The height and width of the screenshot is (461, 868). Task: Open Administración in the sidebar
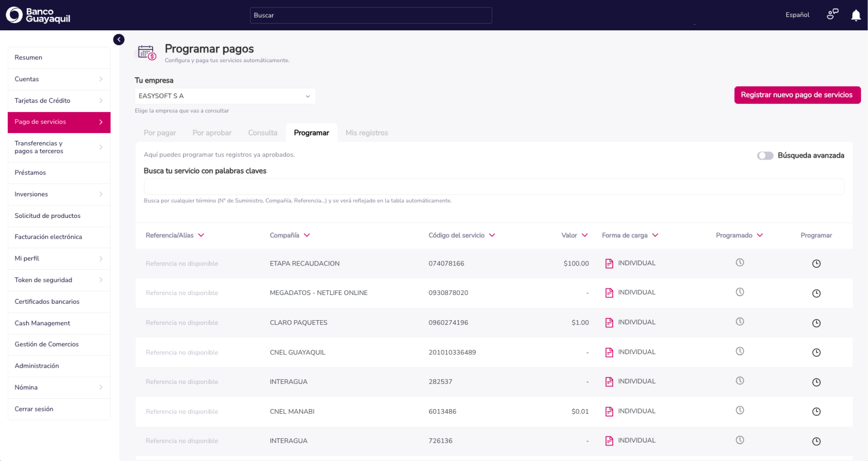point(59,366)
